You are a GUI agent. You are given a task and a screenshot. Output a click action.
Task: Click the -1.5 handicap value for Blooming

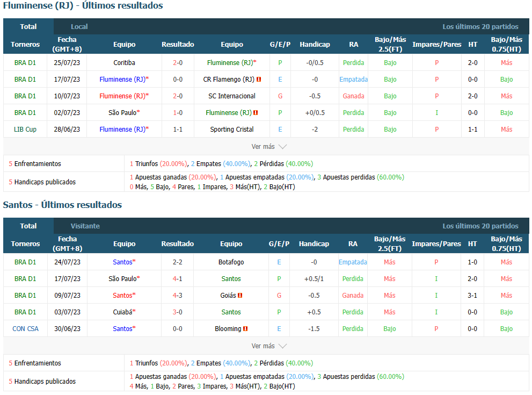[x=314, y=328]
